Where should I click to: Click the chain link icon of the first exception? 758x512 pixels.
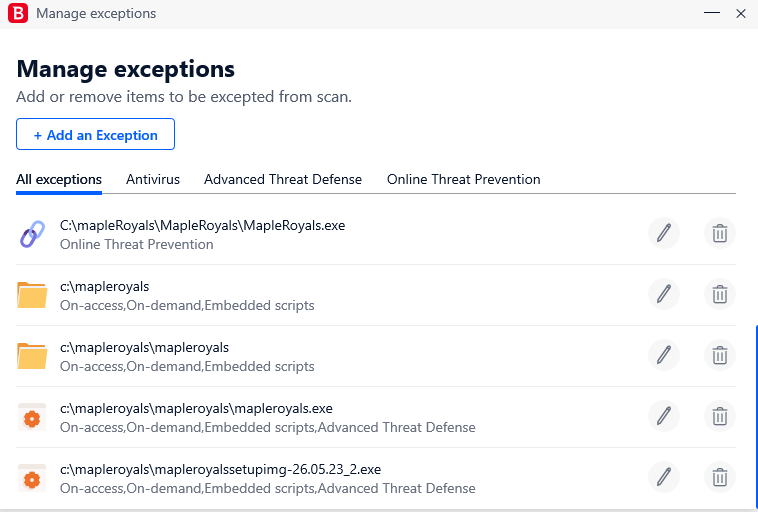point(32,234)
